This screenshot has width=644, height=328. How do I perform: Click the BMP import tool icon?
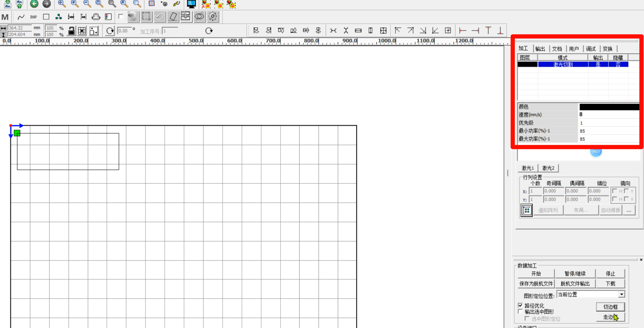click(33, 17)
